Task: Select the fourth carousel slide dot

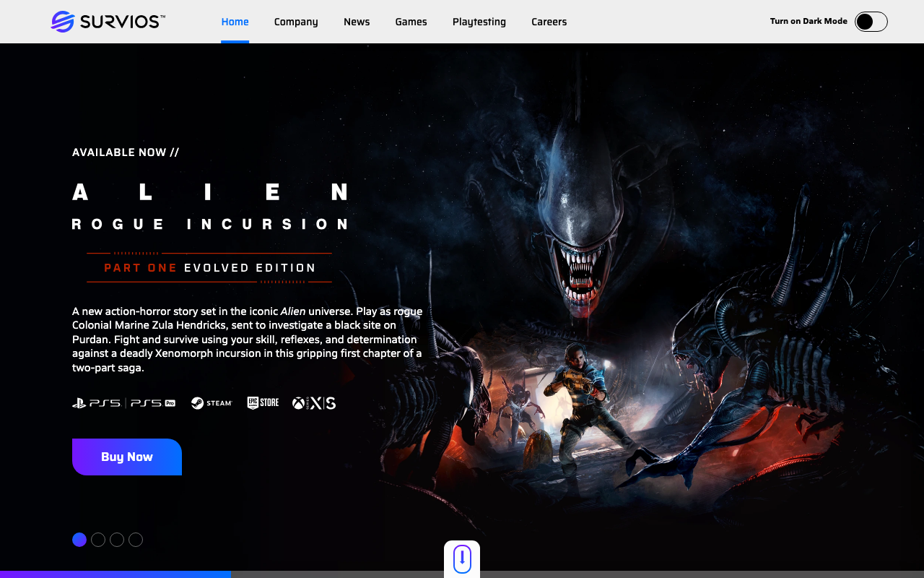Action: (x=136, y=540)
